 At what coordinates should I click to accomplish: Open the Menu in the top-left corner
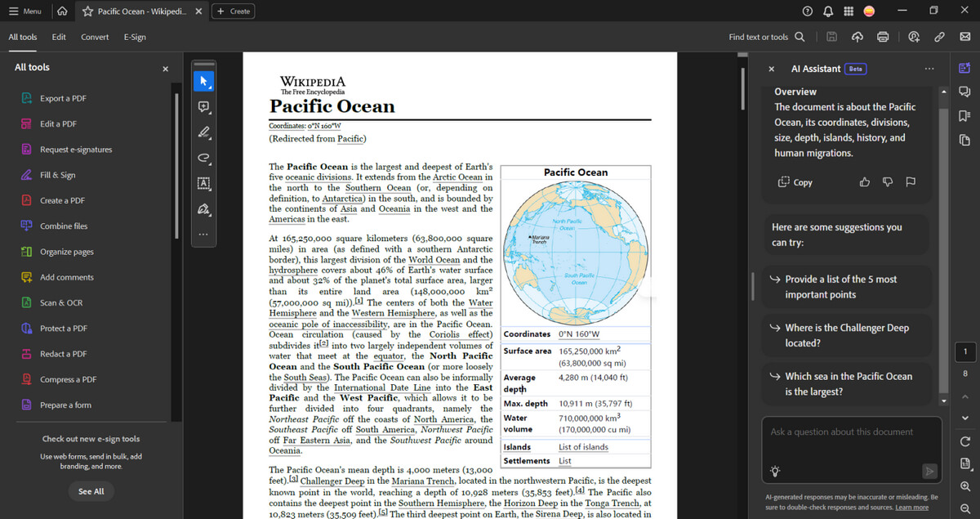[27, 11]
